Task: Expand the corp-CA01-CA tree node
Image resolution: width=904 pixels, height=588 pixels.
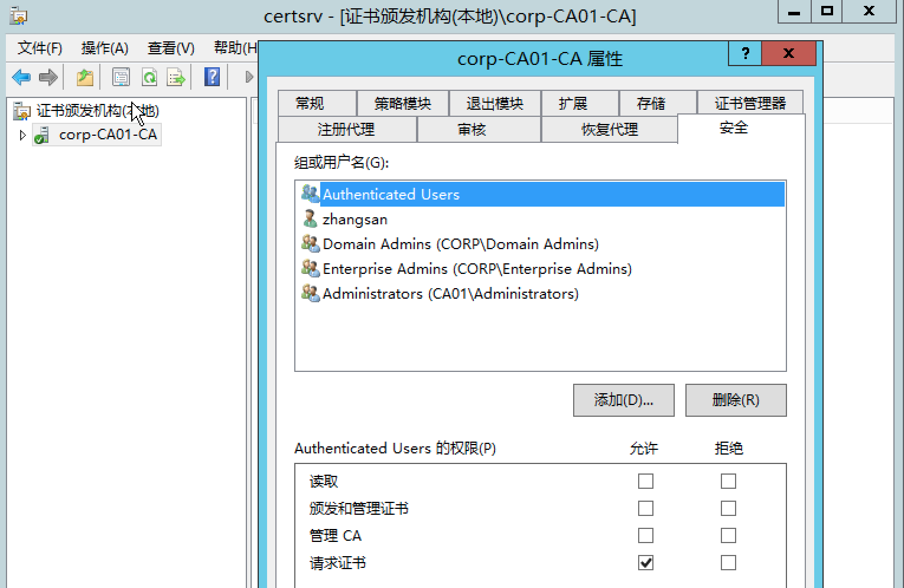Action: coord(22,135)
